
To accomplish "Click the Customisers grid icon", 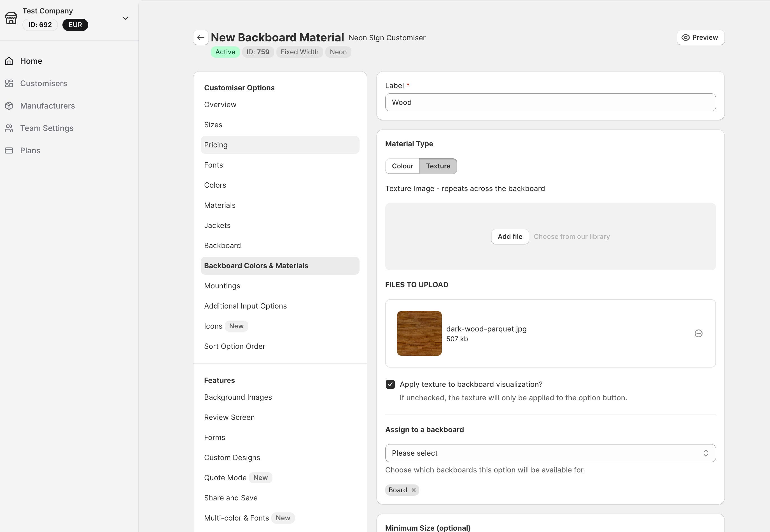I will click(9, 83).
